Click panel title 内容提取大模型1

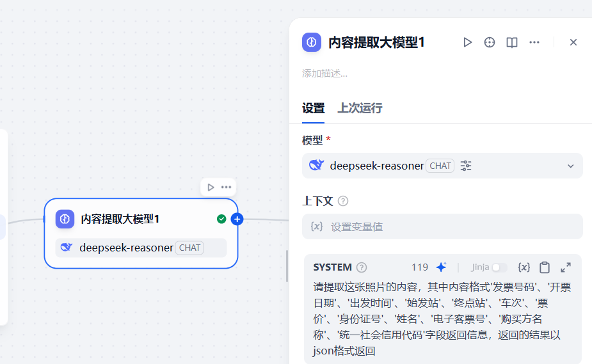376,42
